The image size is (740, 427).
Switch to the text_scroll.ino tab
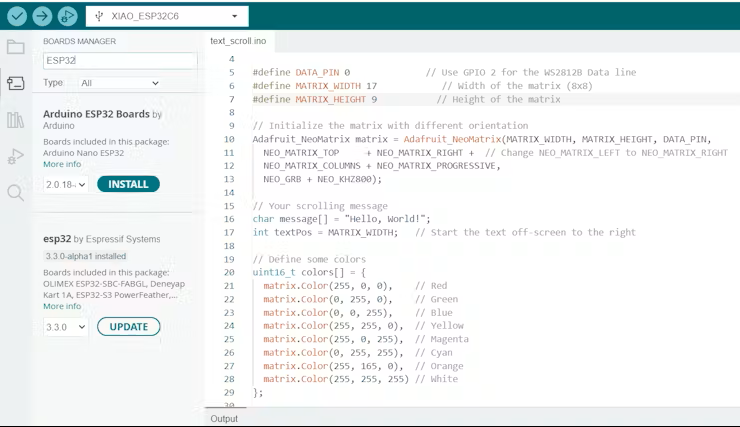238,41
